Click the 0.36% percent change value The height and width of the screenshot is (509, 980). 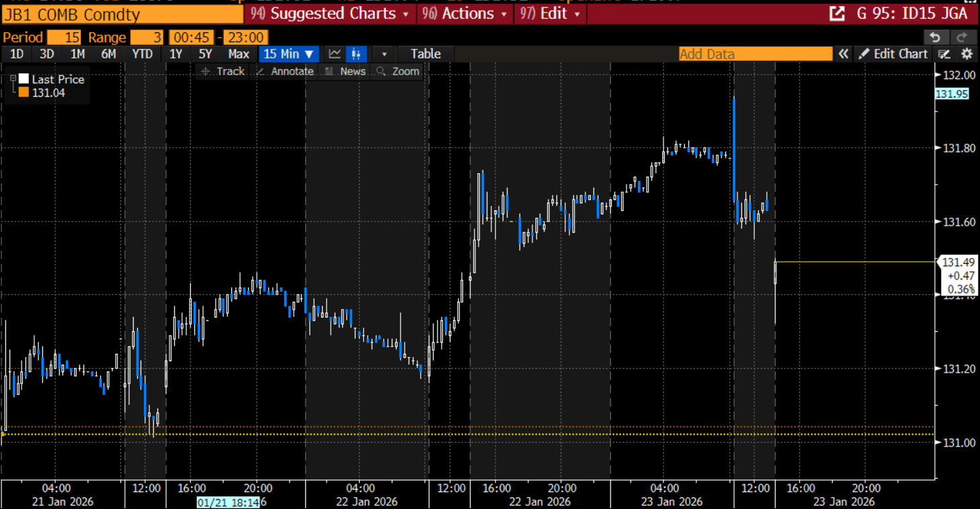[x=962, y=289]
